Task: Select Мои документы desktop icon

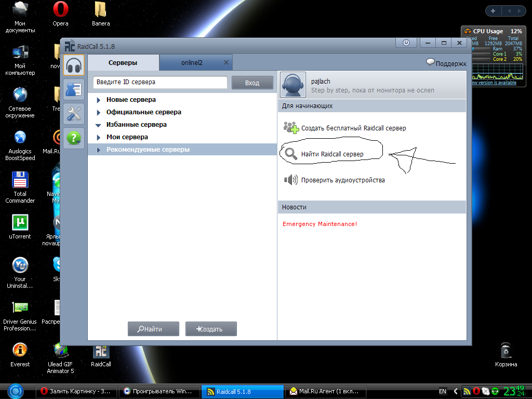Action: coord(20,17)
